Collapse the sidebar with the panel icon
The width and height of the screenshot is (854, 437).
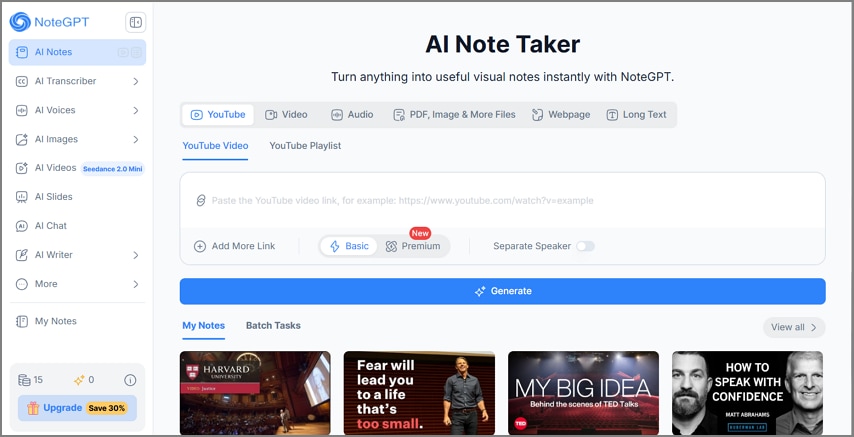tap(136, 22)
